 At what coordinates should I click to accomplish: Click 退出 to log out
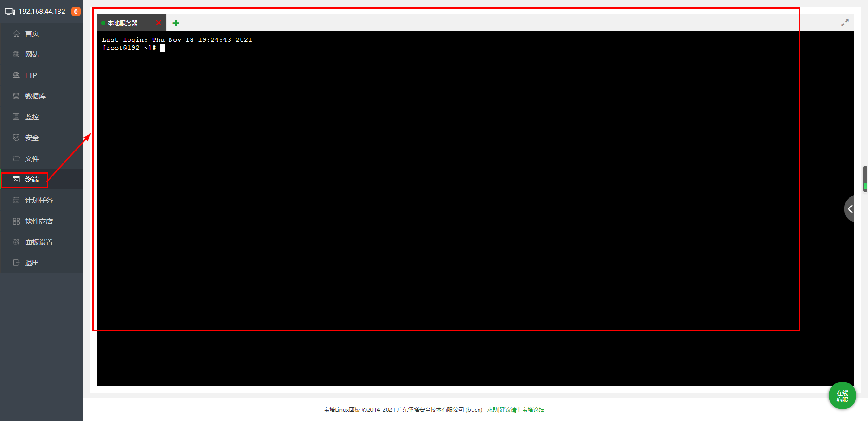coord(42,263)
